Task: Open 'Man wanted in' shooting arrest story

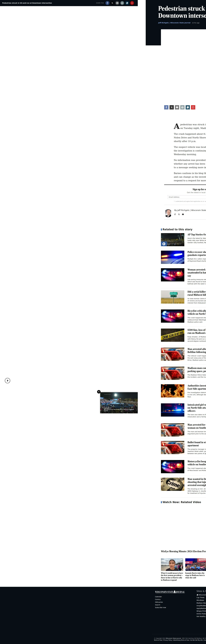Action: [x=197, y=482]
